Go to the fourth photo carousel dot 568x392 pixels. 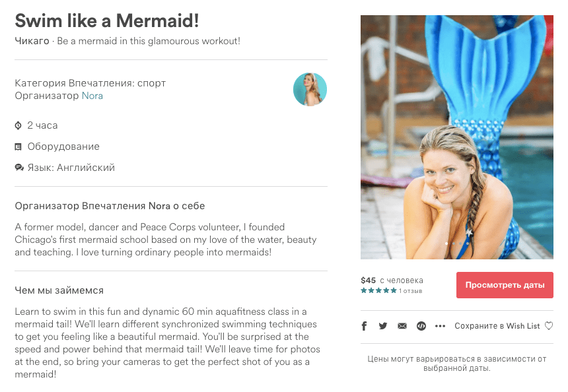pyautogui.click(x=468, y=244)
